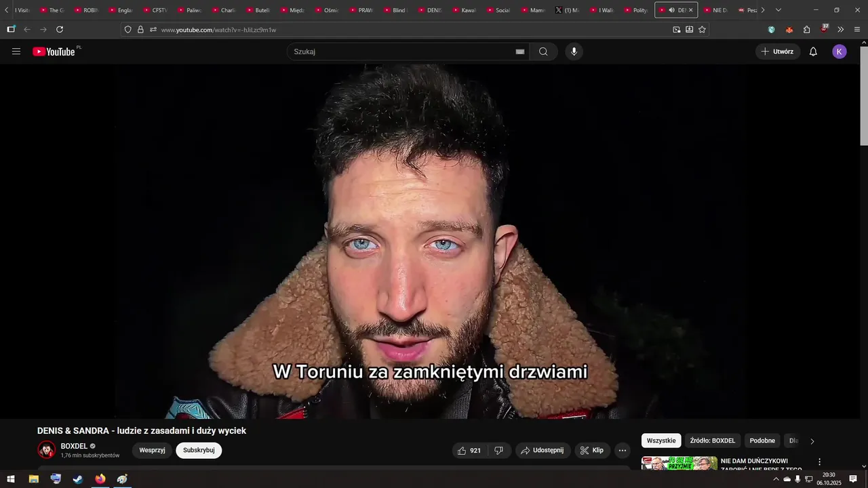Open the BOXDEL channel name link
868x488 pixels.
pyautogui.click(x=74, y=446)
